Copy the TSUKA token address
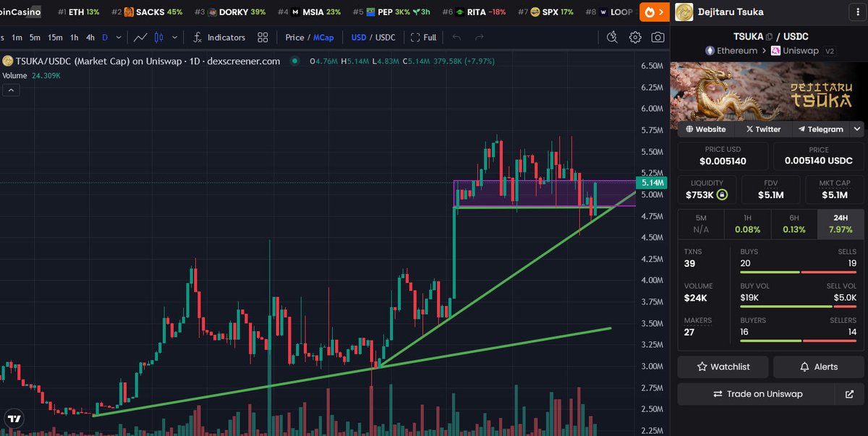 769,36
